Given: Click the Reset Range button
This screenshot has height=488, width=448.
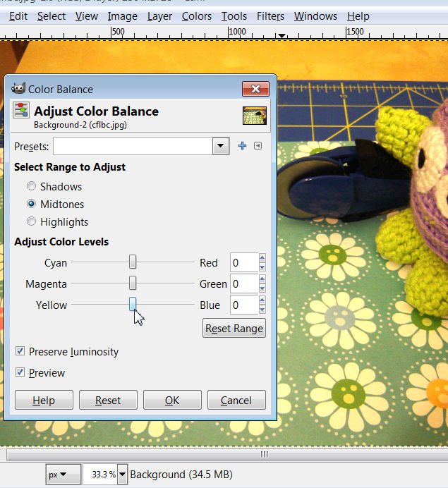Looking at the screenshot, I should click(x=234, y=328).
